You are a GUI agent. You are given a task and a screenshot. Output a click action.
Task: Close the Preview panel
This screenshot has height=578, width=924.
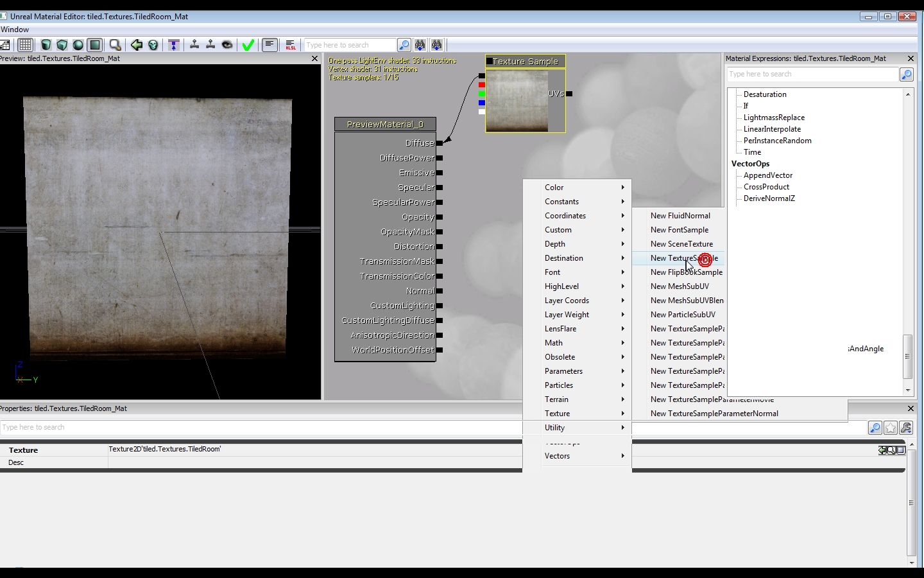pyautogui.click(x=314, y=58)
